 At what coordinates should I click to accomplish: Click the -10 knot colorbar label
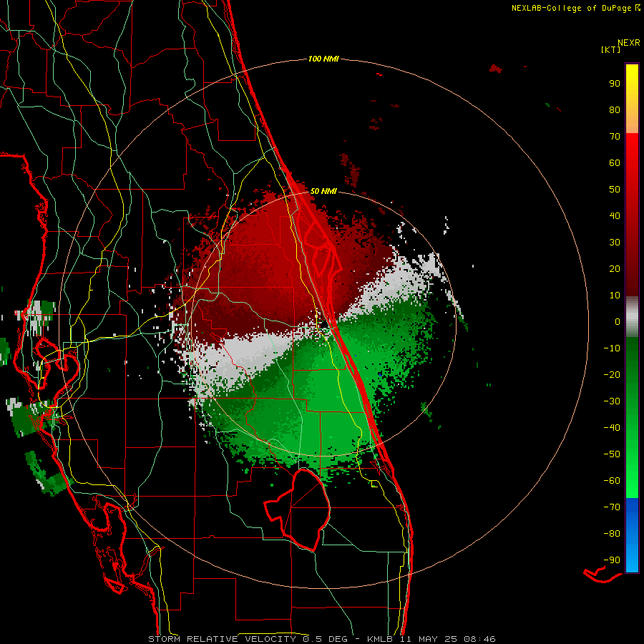(612, 348)
